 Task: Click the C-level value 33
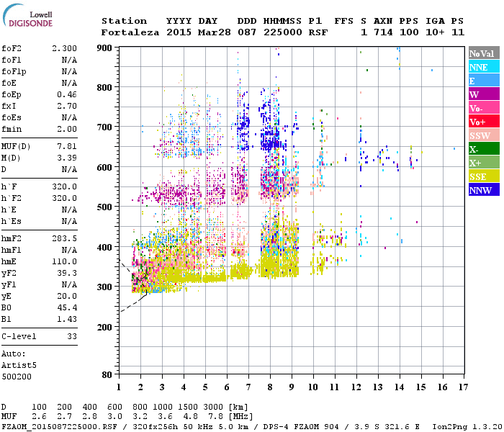(72, 336)
